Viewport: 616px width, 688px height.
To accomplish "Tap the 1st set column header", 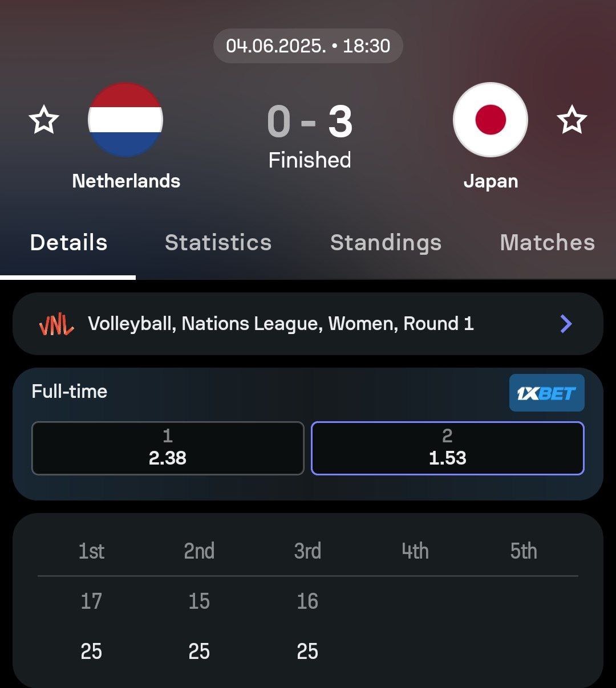I will pos(91,551).
